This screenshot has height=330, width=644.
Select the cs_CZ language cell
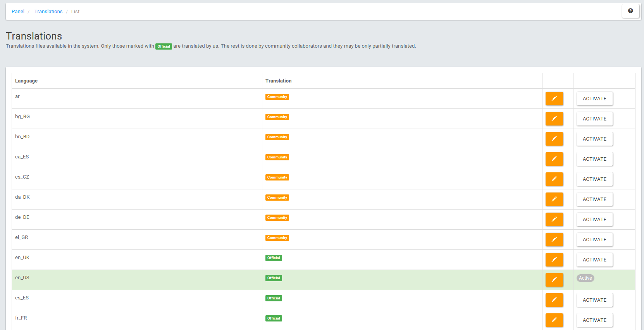point(137,179)
